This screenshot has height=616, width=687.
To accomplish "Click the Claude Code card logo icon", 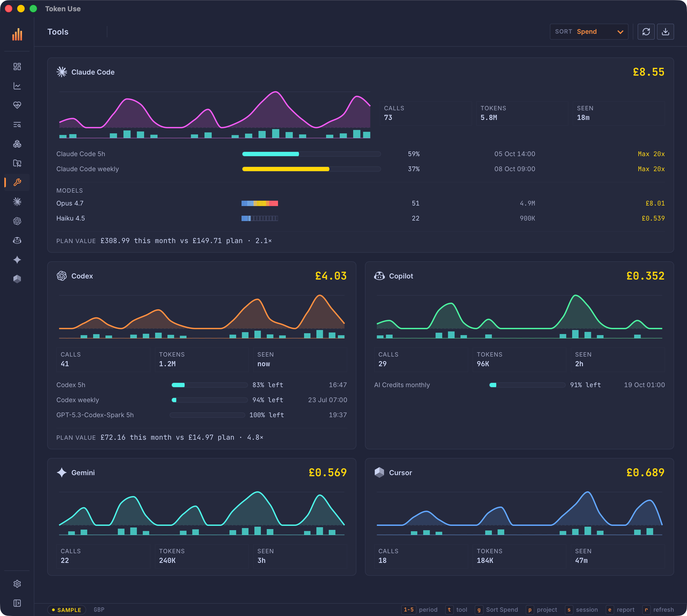I will (x=62, y=72).
